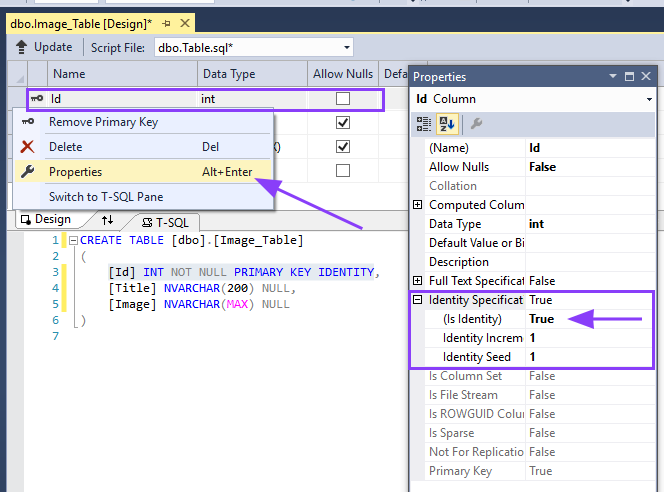Click the swap panes arrows icon
664x492 pixels.
coord(108,220)
